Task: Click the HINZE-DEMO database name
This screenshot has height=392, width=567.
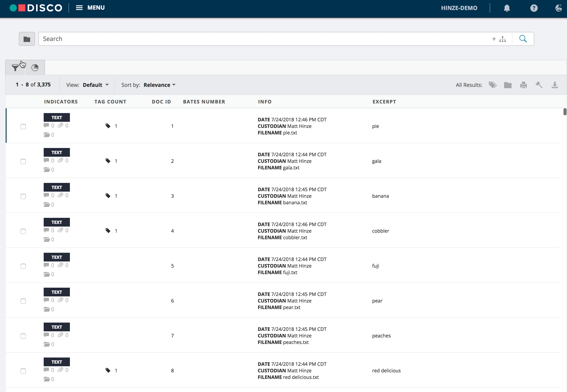Action: point(459,8)
